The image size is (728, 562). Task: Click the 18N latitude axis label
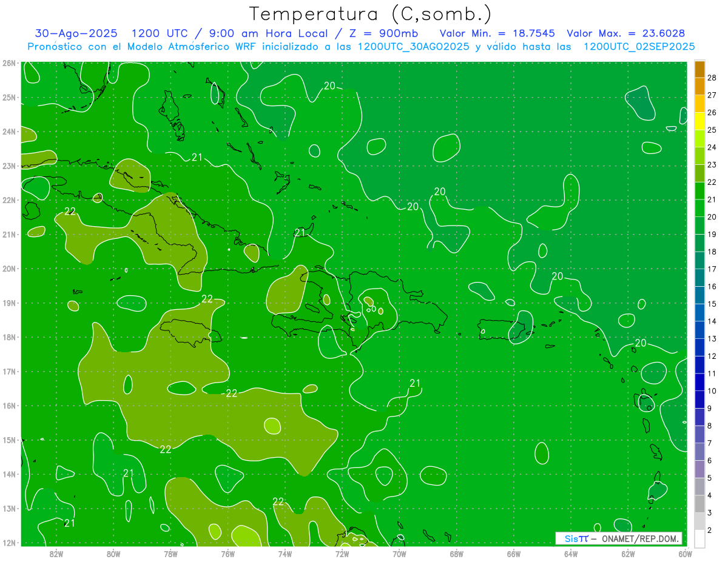pyautogui.click(x=8, y=337)
